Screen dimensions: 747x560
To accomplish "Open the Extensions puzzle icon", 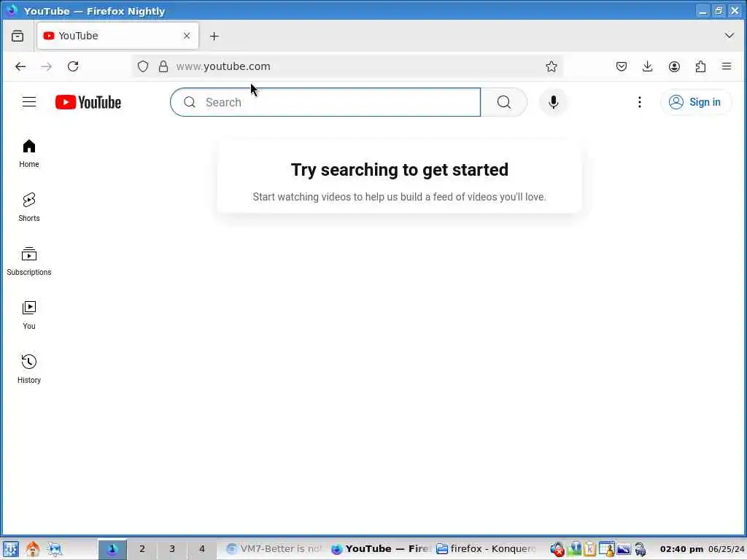I will tap(700, 66).
